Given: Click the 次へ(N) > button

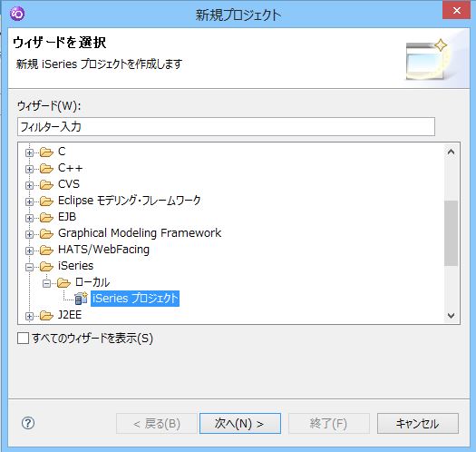Looking at the screenshot, I should pyautogui.click(x=240, y=424).
